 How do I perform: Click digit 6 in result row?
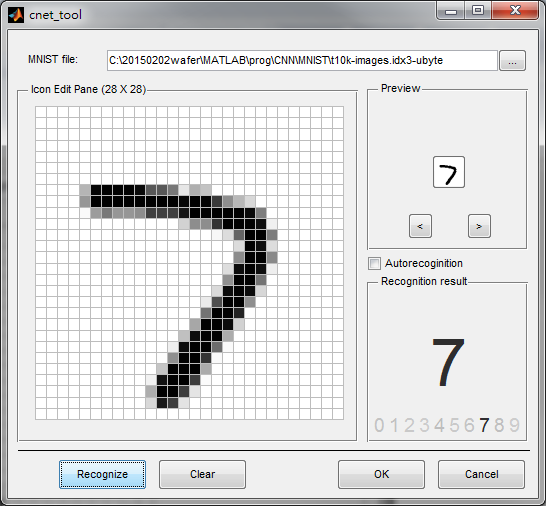(x=469, y=425)
